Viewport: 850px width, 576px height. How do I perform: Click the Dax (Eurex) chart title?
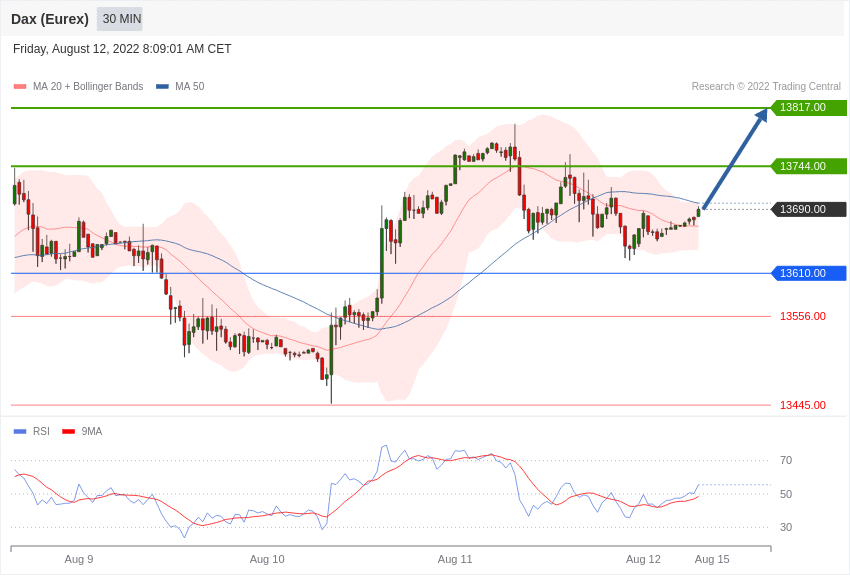[x=50, y=19]
